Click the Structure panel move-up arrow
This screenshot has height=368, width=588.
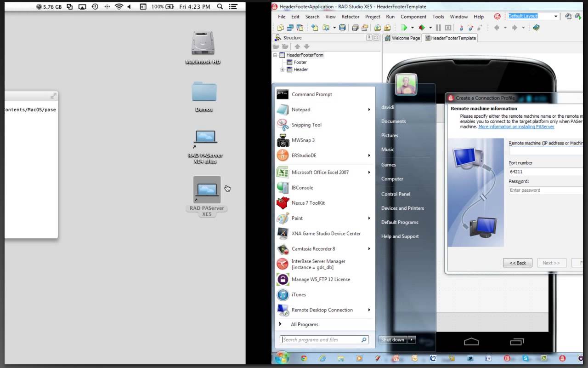click(x=297, y=46)
